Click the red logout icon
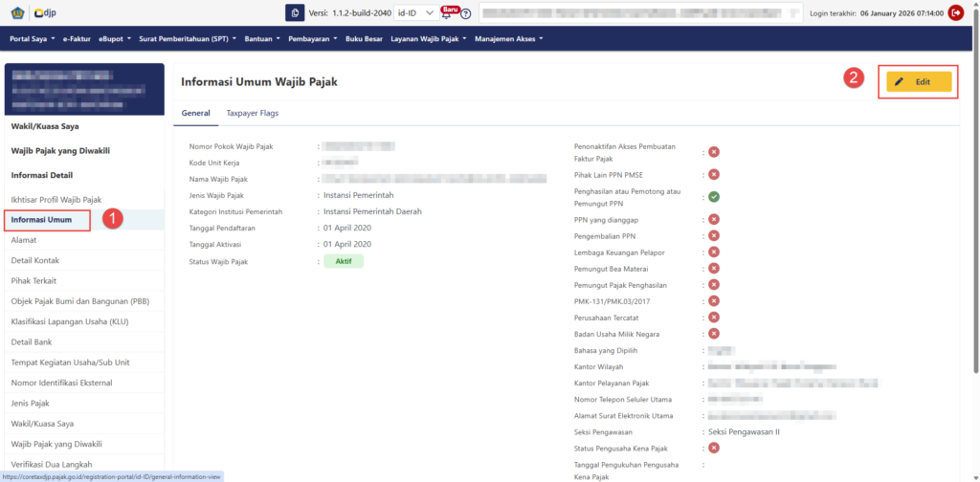The height and width of the screenshot is (482, 980). click(955, 12)
